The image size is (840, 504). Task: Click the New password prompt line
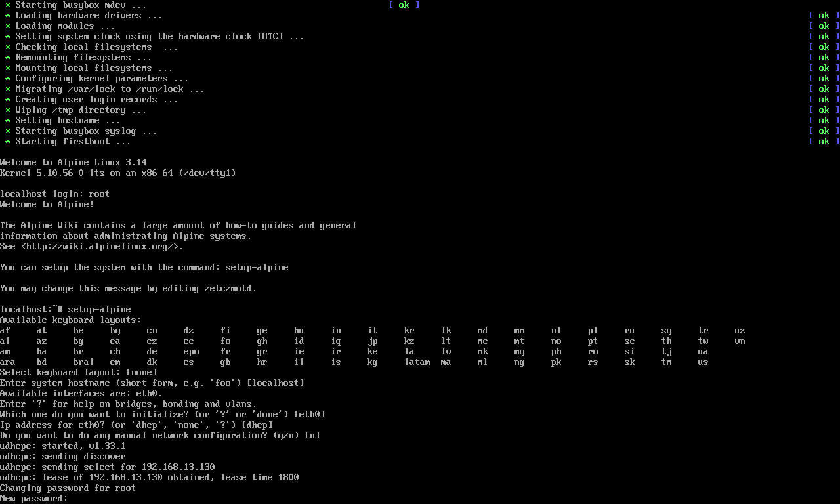tap(33, 498)
